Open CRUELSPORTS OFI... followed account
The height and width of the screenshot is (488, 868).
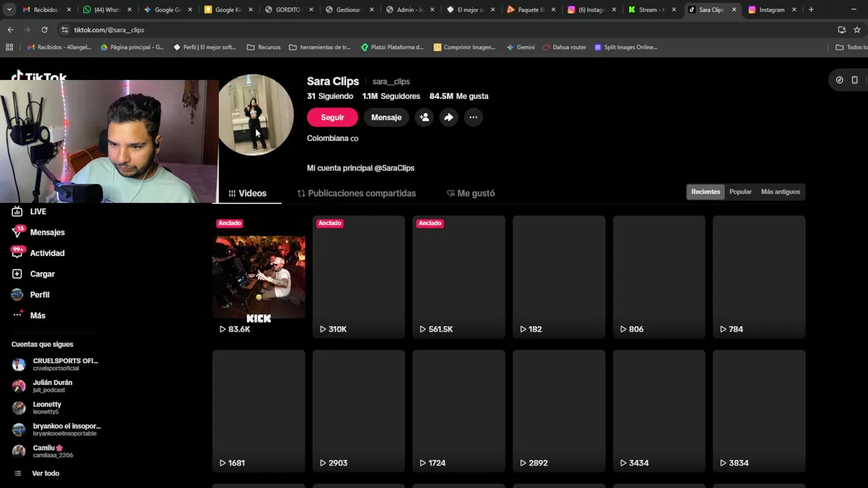[x=56, y=364]
